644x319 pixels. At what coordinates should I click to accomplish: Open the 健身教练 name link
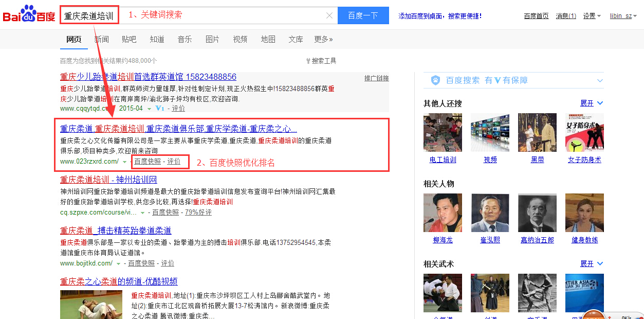584,240
